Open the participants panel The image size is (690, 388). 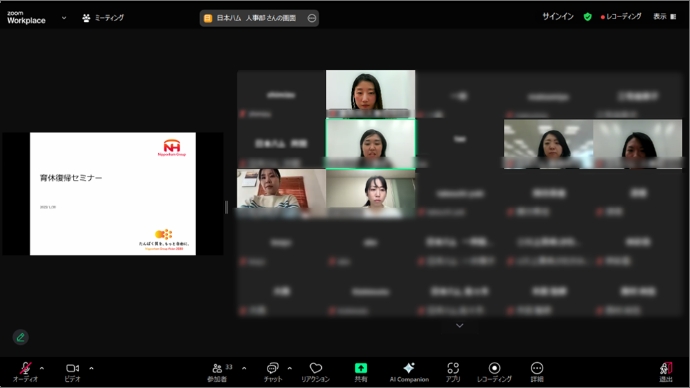217,368
